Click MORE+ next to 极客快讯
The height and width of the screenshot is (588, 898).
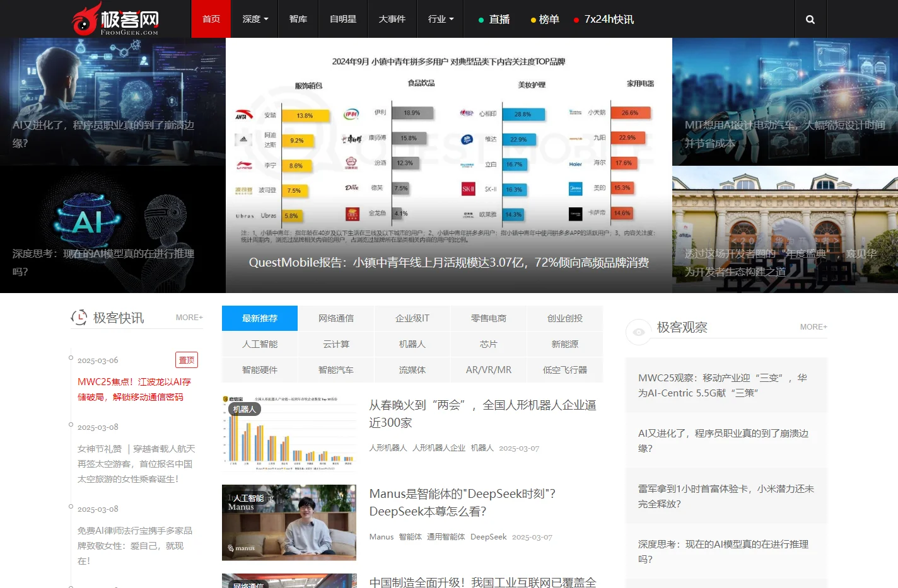click(189, 318)
